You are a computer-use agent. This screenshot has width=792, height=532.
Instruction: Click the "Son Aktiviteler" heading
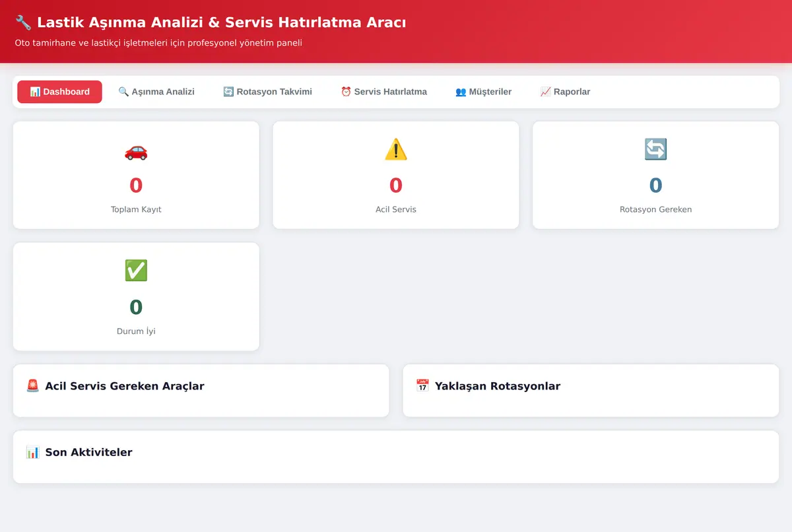[88, 452]
